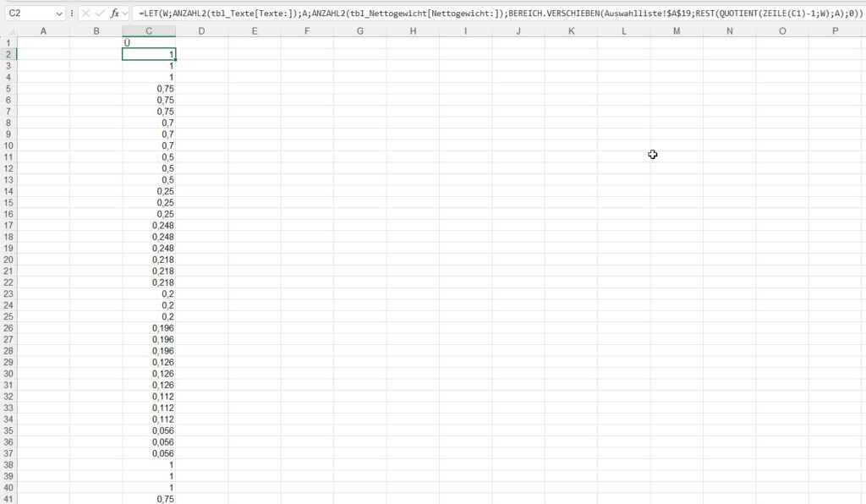Select row 26 header
The width and height of the screenshot is (866, 504).
click(8, 328)
